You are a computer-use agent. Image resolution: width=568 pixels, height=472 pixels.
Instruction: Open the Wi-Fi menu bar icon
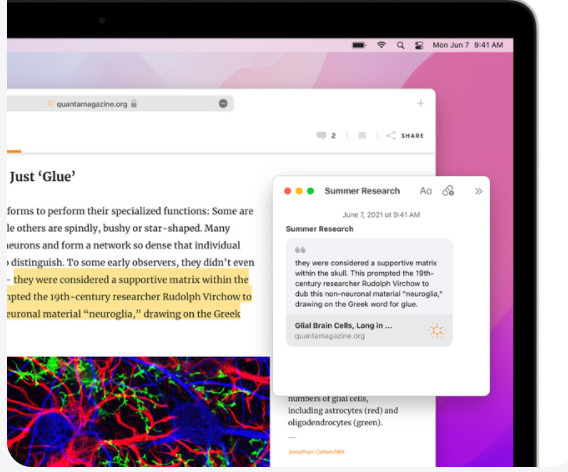(x=381, y=45)
